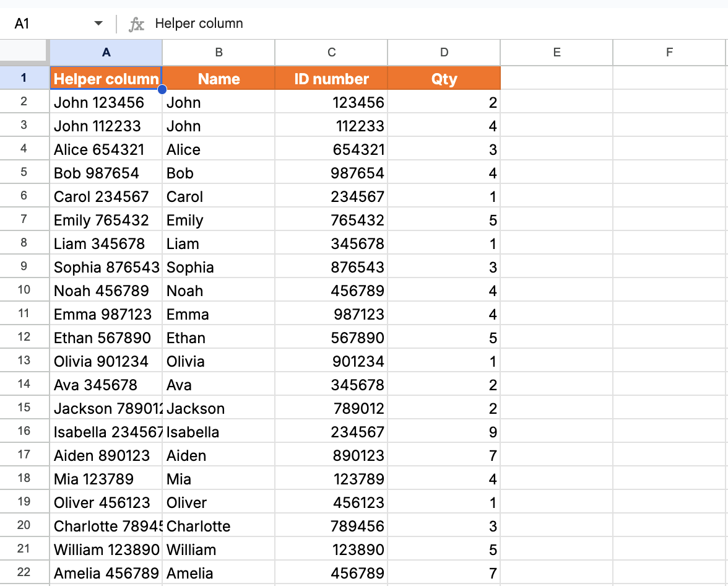Click the orange 'Qty' header cell

click(x=444, y=79)
